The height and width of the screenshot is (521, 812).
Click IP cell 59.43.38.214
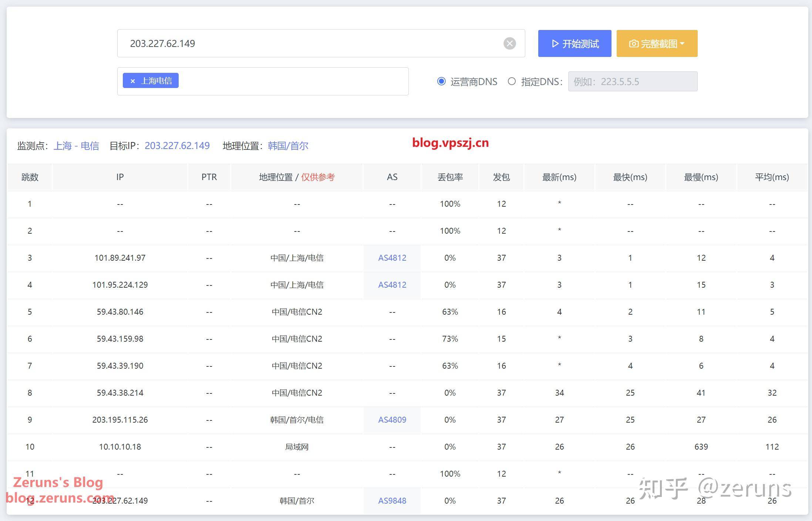pyautogui.click(x=120, y=393)
